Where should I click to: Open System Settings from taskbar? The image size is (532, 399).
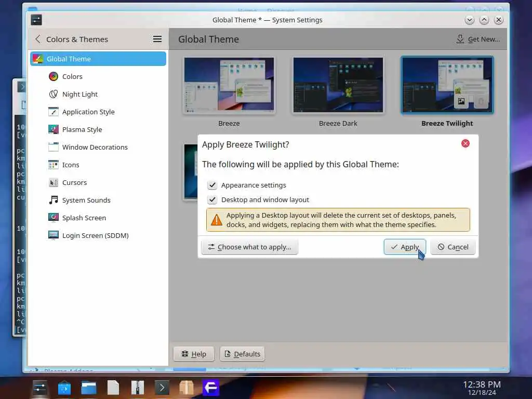(40, 388)
